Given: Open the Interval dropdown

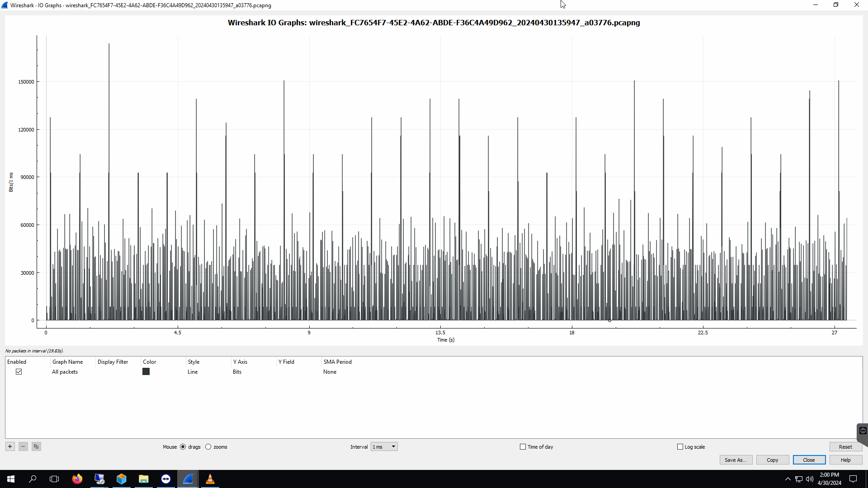Looking at the screenshot, I should point(384,447).
